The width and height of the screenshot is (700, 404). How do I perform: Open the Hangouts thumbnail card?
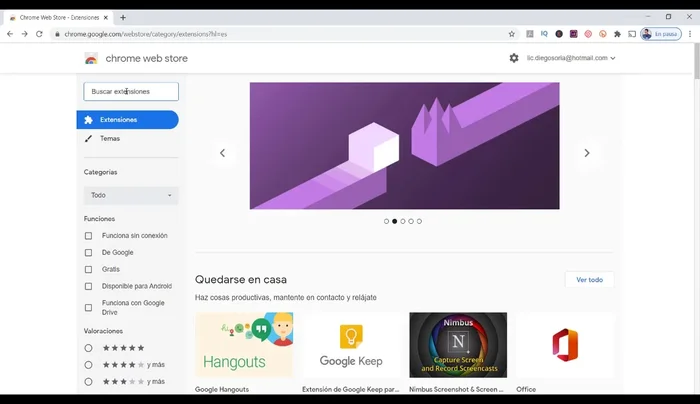tap(244, 345)
